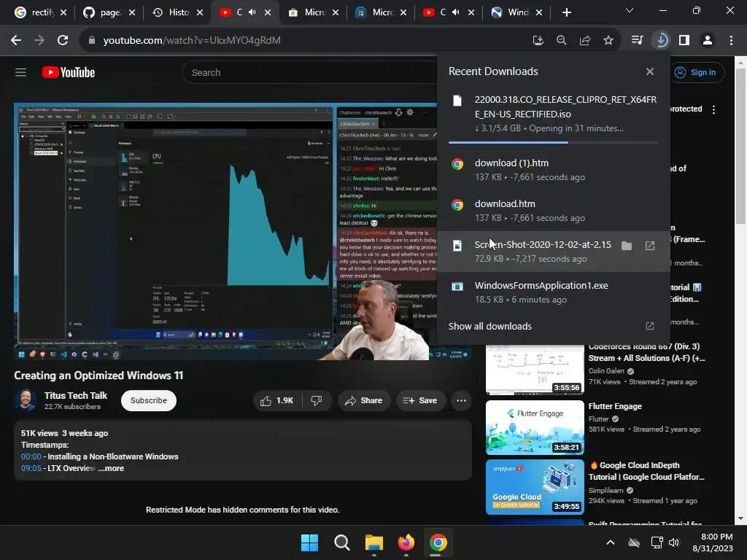The image size is (747, 560).
Task: Click the install app icon in address bar
Action: click(538, 41)
